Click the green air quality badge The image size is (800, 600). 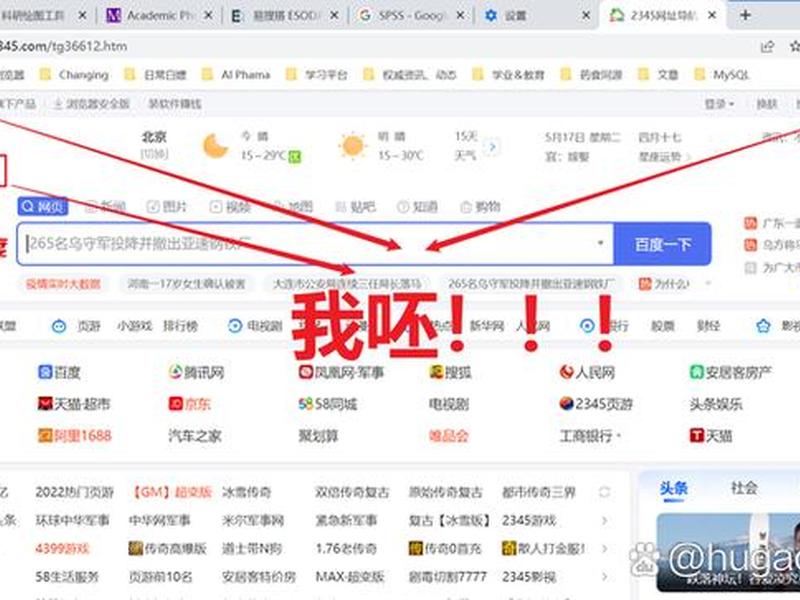(x=295, y=156)
